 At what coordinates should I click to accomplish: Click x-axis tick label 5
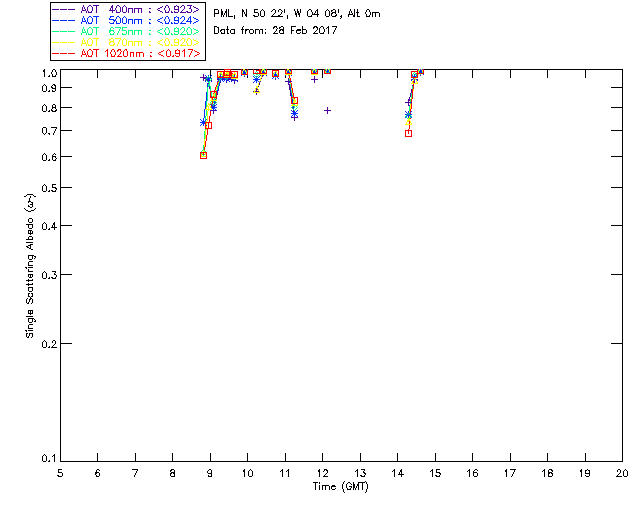(60, 473)
